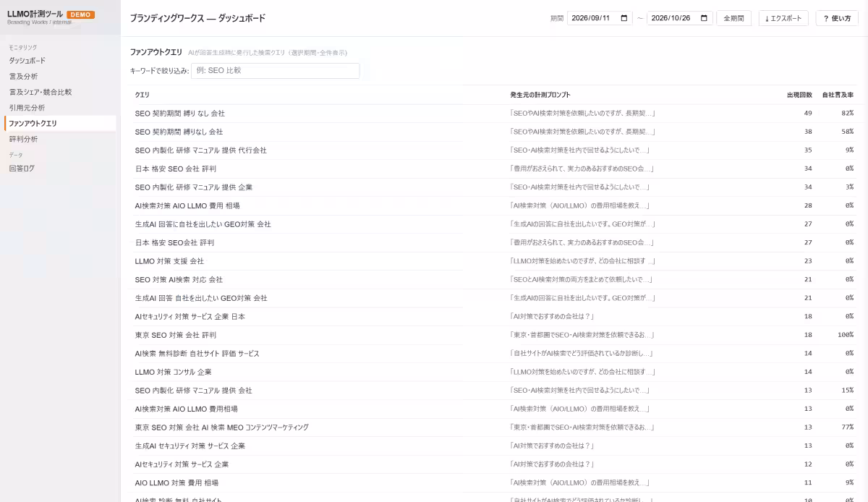
Task: Focus the keyword filter input field
Action: (275, 71)
